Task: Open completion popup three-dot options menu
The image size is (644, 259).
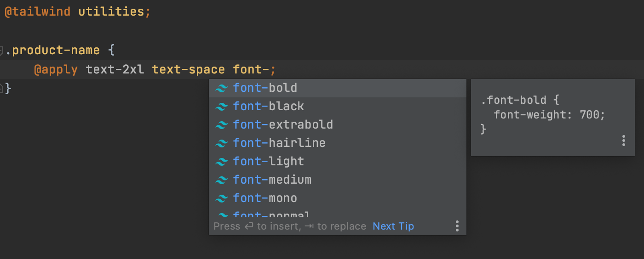Action: coord(457,226)
